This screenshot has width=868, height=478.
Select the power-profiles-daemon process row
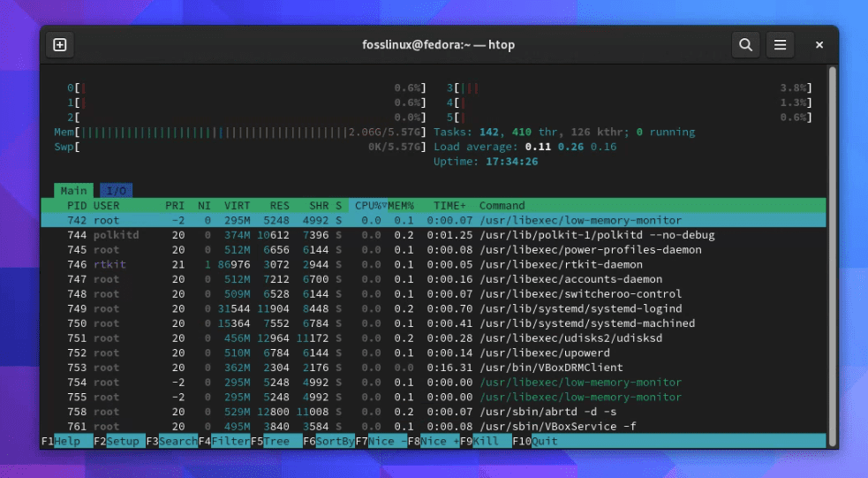[x=434, y=250]
